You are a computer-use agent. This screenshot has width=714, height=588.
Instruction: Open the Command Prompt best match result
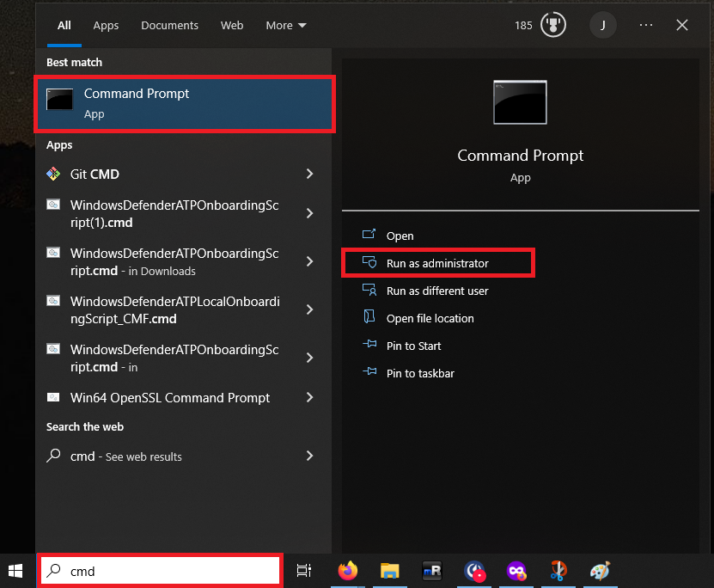[185, 104]
